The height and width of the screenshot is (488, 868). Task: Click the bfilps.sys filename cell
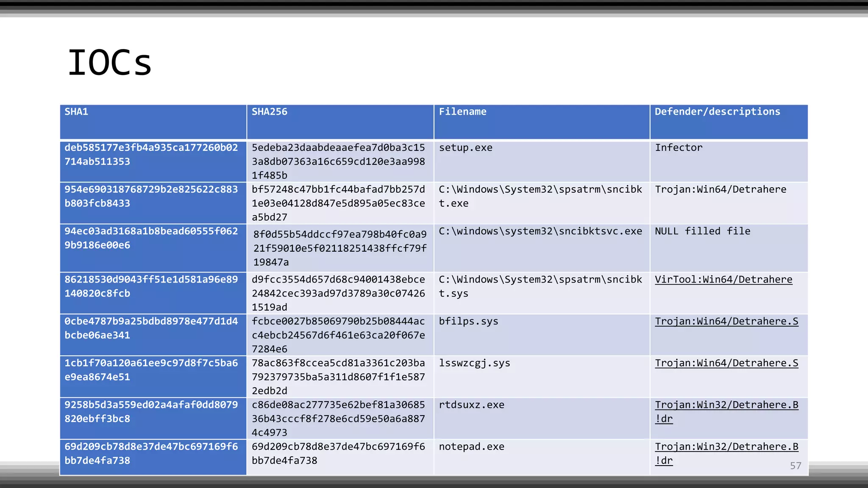pyautogui.click(x=542, y=335)
